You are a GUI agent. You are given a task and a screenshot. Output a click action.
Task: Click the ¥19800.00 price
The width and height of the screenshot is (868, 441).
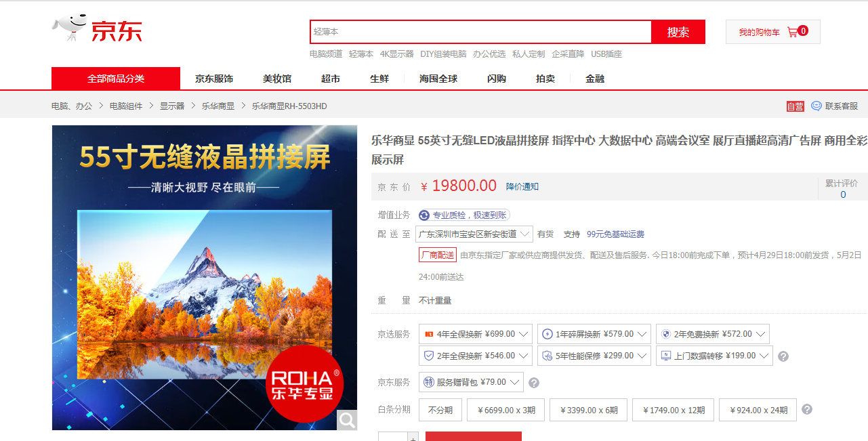pyautogui.click(x=459, y=186)
